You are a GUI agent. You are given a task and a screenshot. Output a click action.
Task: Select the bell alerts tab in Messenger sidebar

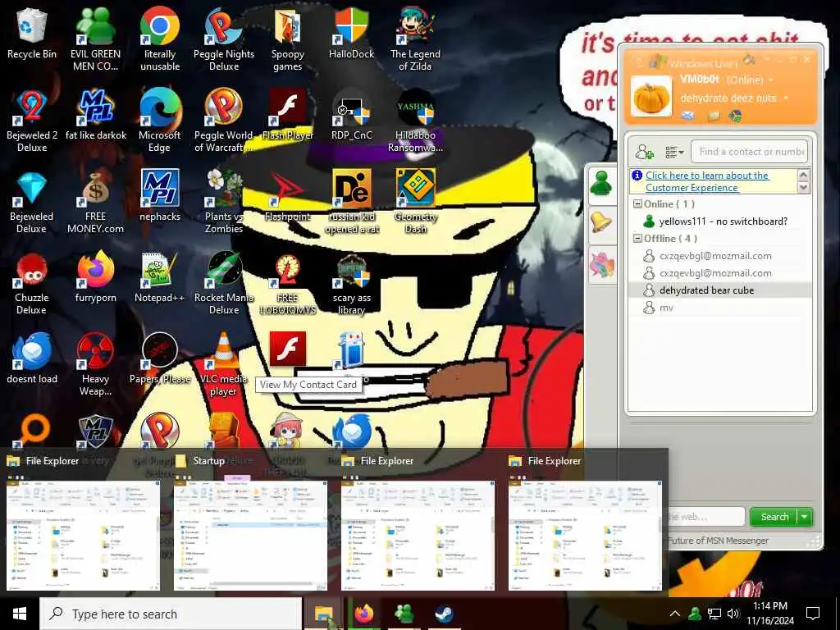pos(601,223)
